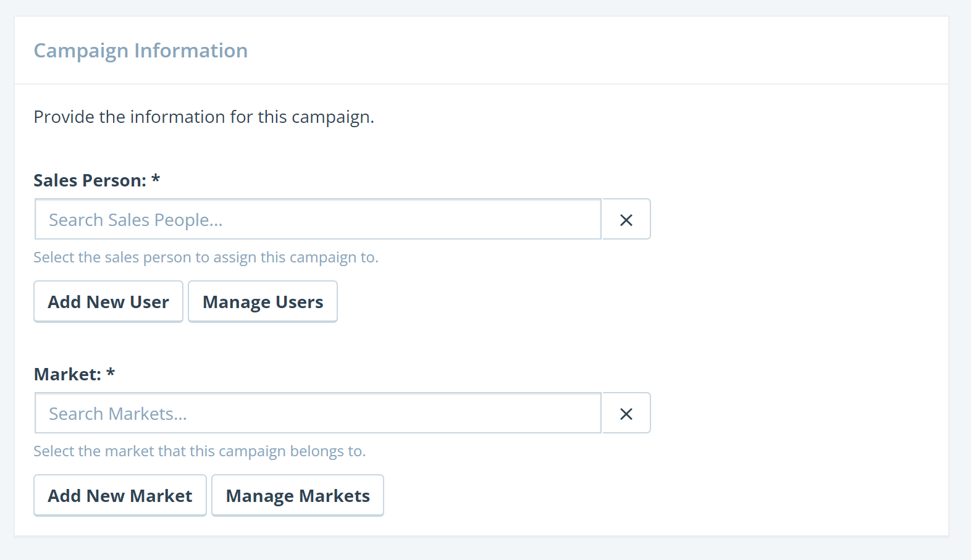Select the Campaign Information heading
Viewport: 971px width, 560px height.
point(141,51)
